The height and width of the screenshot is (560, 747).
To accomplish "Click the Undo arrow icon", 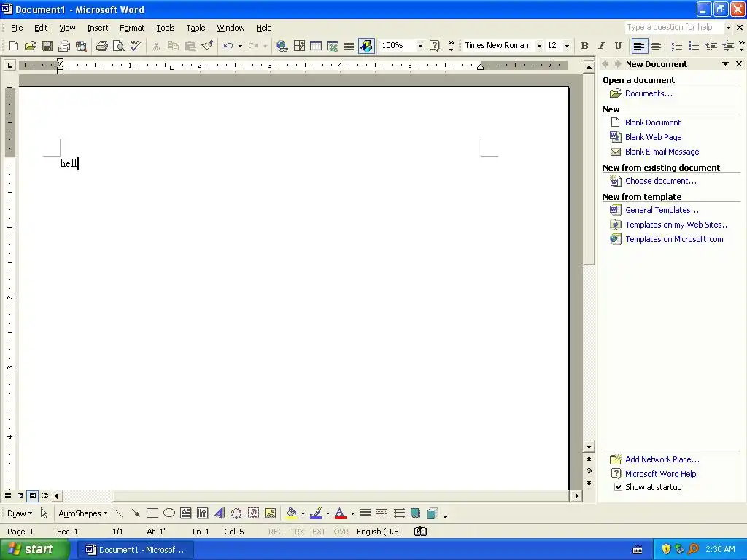I will 228,46.
